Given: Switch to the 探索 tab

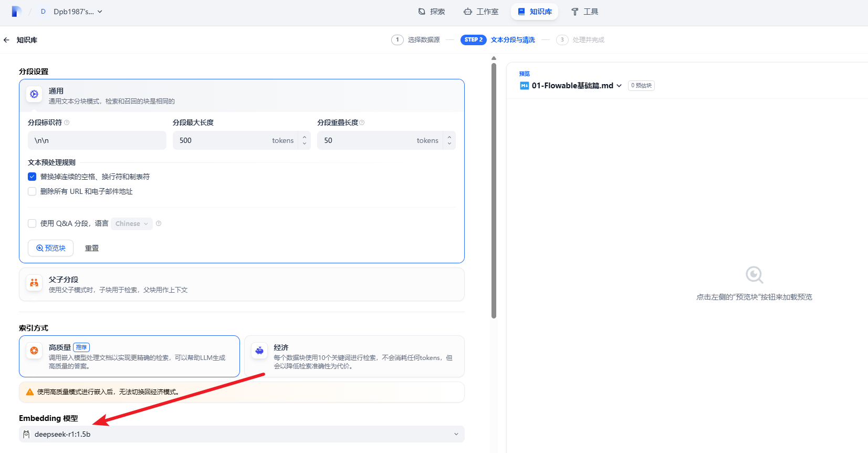Looking at the screenshot, I should click(432, 12).
